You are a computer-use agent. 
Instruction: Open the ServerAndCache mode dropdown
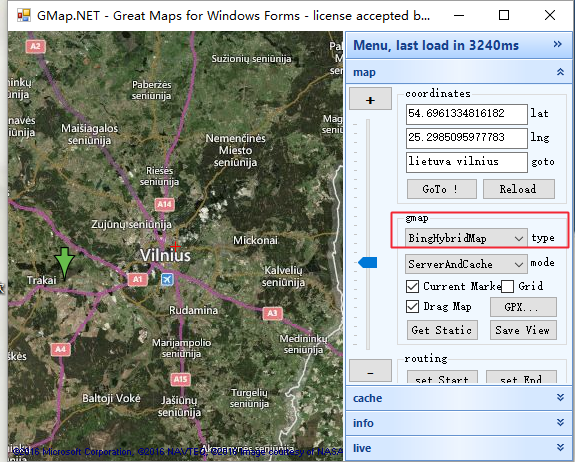[x=466, y=264]
